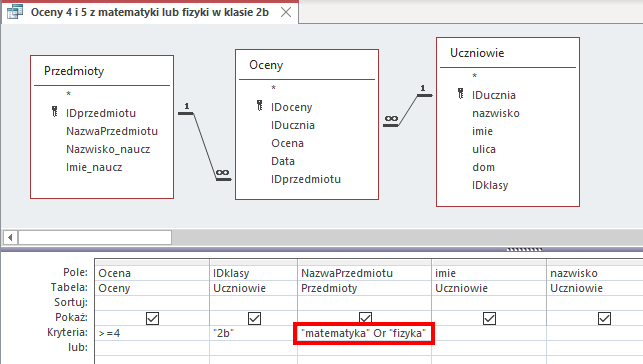Select IDucznia field in Oceny table
The height and width of the screenshot is (364, 643).
pyautogui.click(x=293, y=125)
